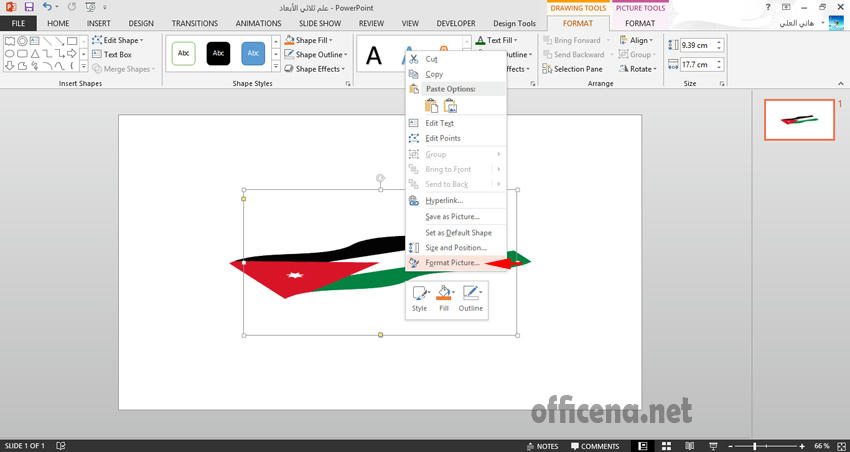Choose Format Picture from context menu
850x452 pixels.
456,263
